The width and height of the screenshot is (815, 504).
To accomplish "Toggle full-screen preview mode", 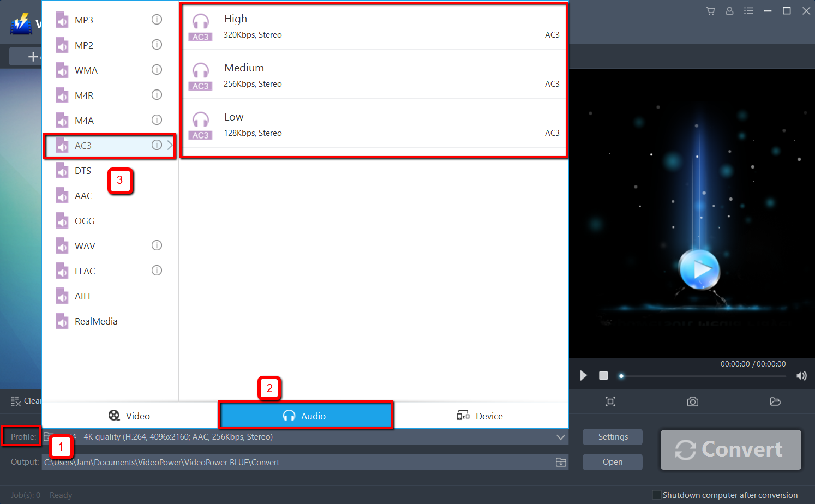I will pos(610,401).
